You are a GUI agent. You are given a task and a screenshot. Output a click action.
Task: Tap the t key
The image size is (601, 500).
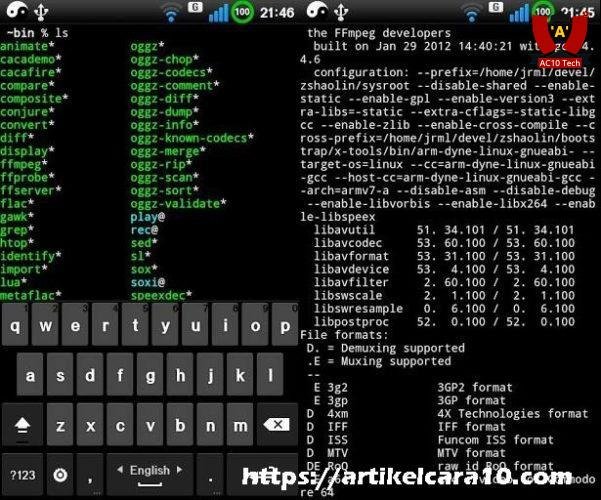coord(135,325)
